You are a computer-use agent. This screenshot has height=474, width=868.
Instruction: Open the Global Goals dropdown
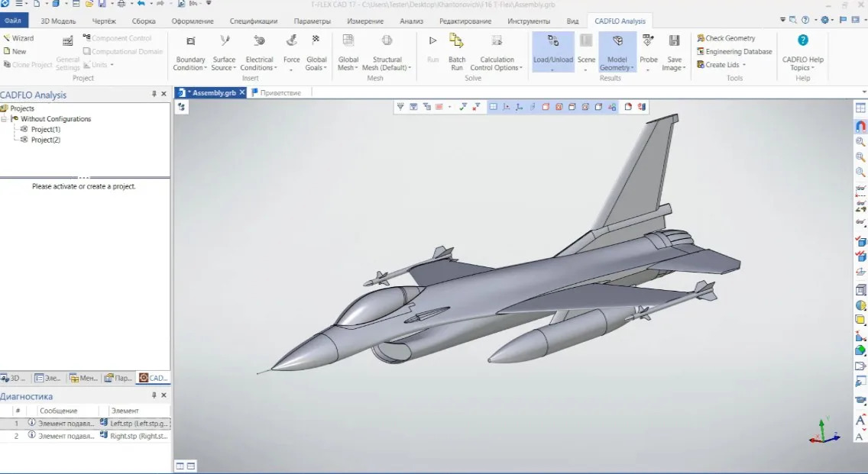[316, 53]
